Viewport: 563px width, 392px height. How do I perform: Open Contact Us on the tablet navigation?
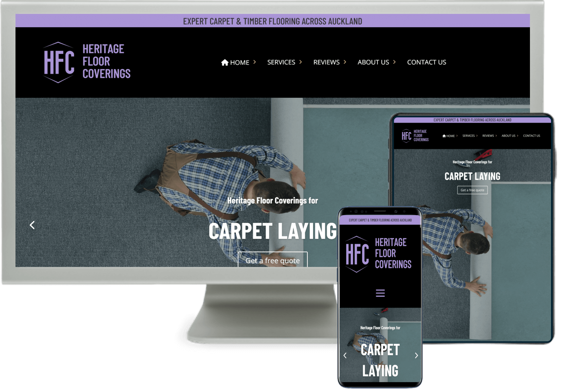531,136
